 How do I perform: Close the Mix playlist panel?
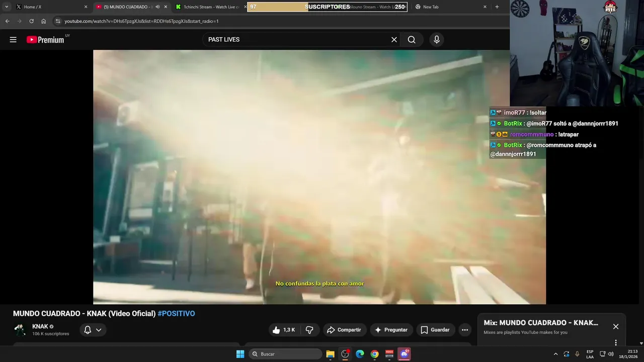tap(616, 326)
